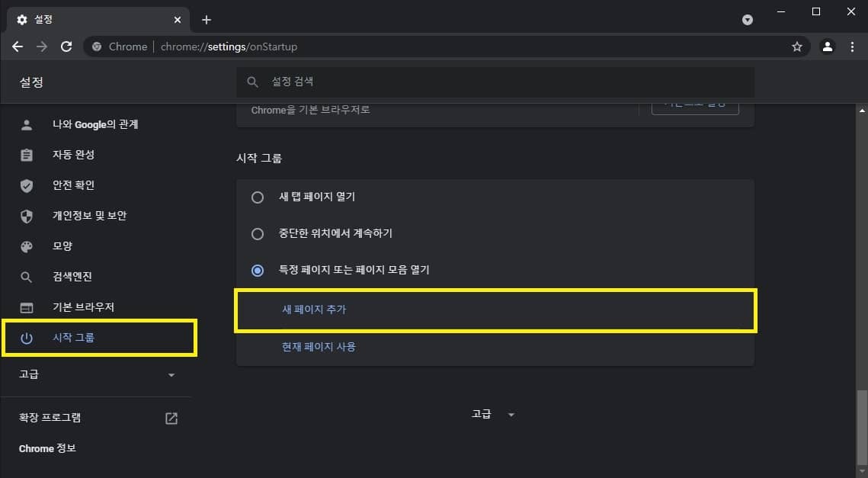
Task: Click the 개인정보 및 보안 privacy icon
Action: [27, 215]
